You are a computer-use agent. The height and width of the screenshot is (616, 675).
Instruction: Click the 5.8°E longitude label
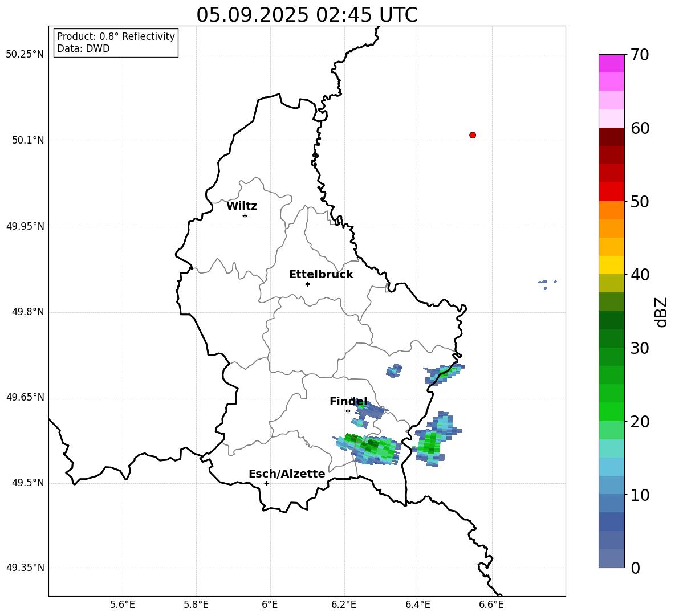click(196, 605)
